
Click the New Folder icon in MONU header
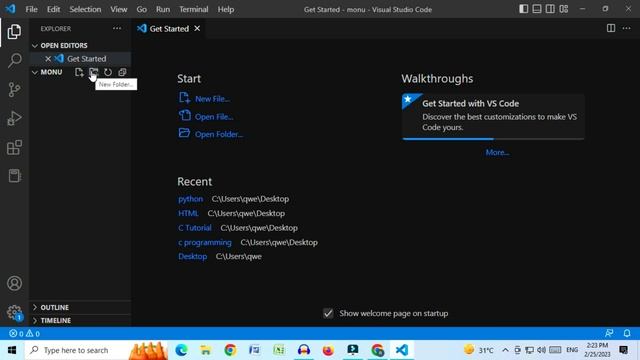click(x=93, y=72)
